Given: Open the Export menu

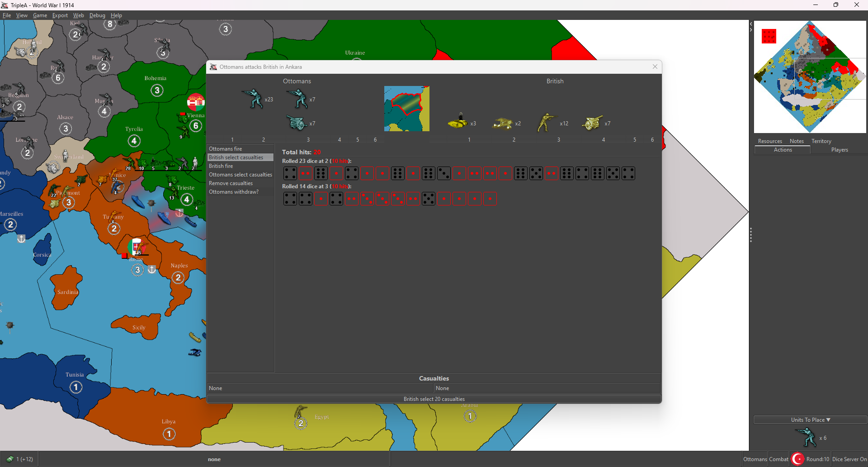Looking at the screenshot, I should tap(60, 15).
